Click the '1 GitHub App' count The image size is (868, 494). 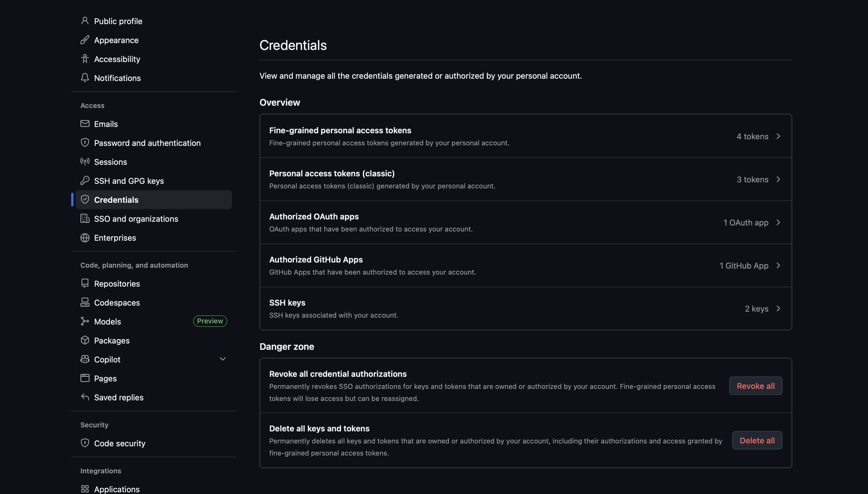[744, 266]
